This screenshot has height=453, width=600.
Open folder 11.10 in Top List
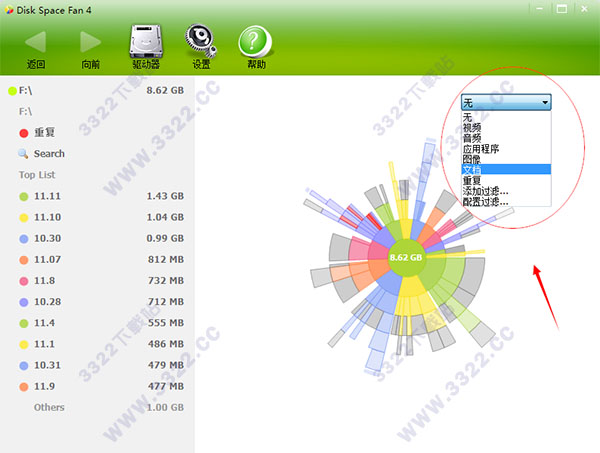pos(47,217)
